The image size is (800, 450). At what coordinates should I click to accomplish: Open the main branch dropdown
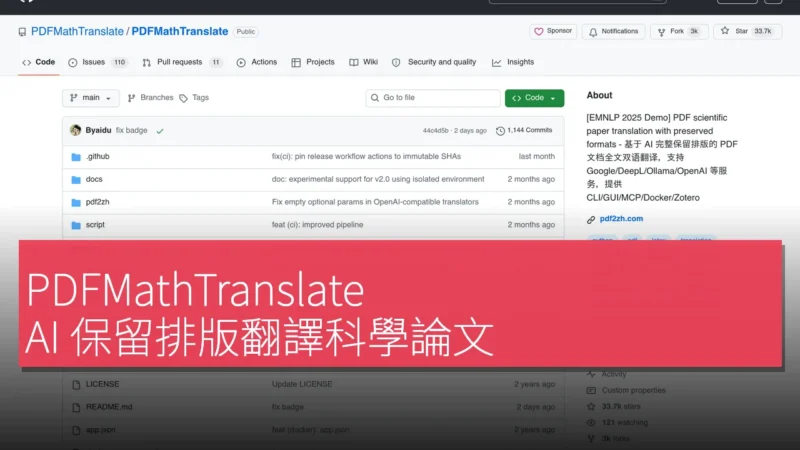coord(91,98)
